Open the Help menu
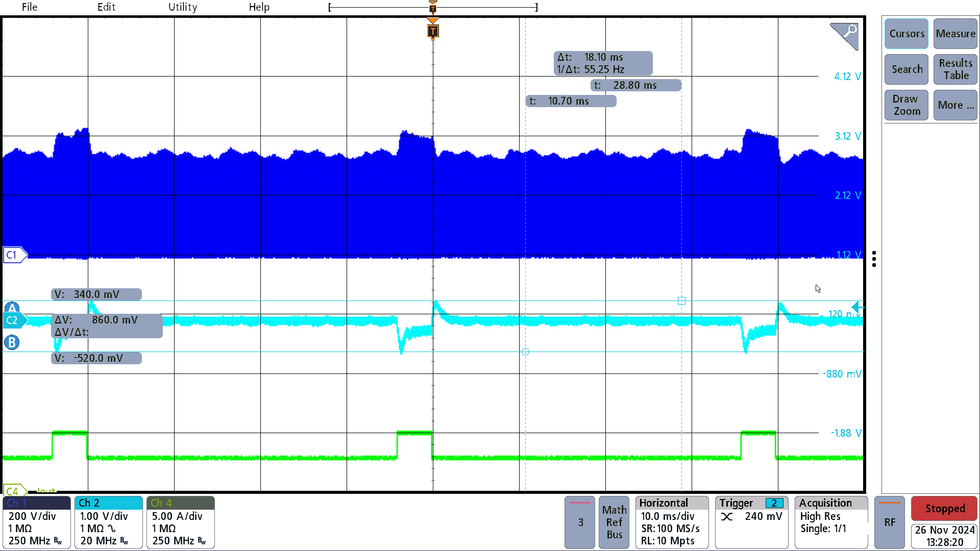 click(259, 7)
